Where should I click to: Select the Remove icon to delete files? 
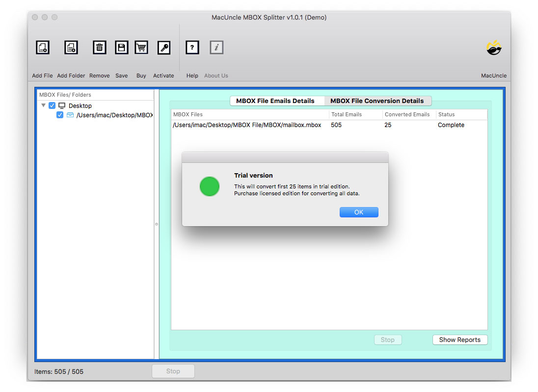[x=99, y=47]
